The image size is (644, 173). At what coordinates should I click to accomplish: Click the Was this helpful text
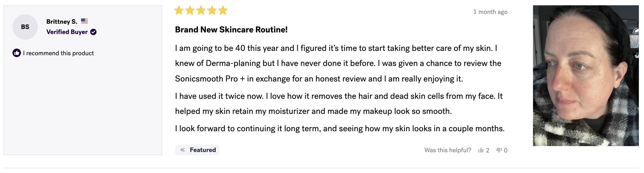click(448, 150)
